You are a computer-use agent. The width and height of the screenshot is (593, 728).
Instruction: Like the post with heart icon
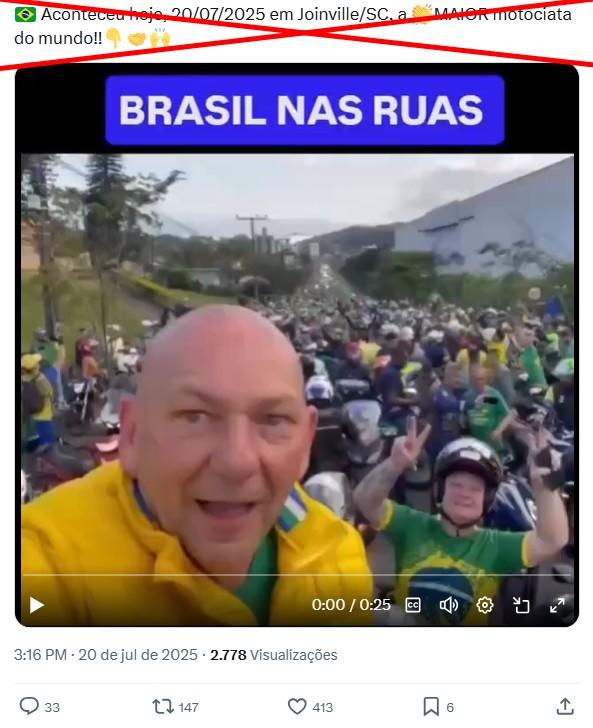coord(297,707)
